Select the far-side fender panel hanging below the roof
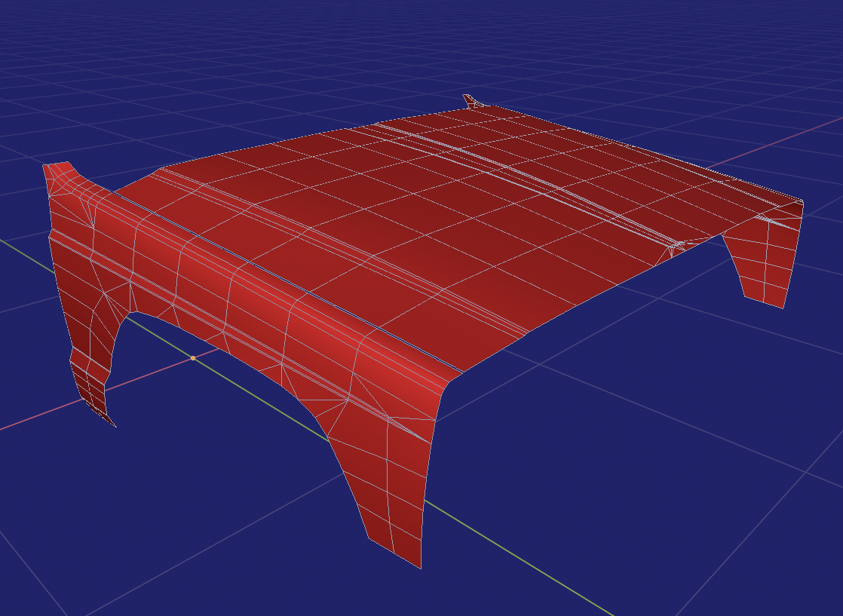This screenshot has width=843, height=616. (x=763, y=256)
